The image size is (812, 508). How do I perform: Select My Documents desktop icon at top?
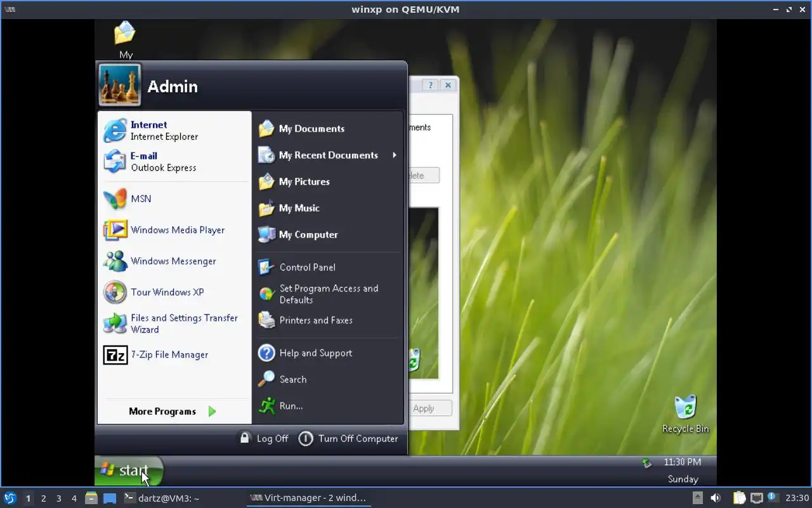(125, 39)
